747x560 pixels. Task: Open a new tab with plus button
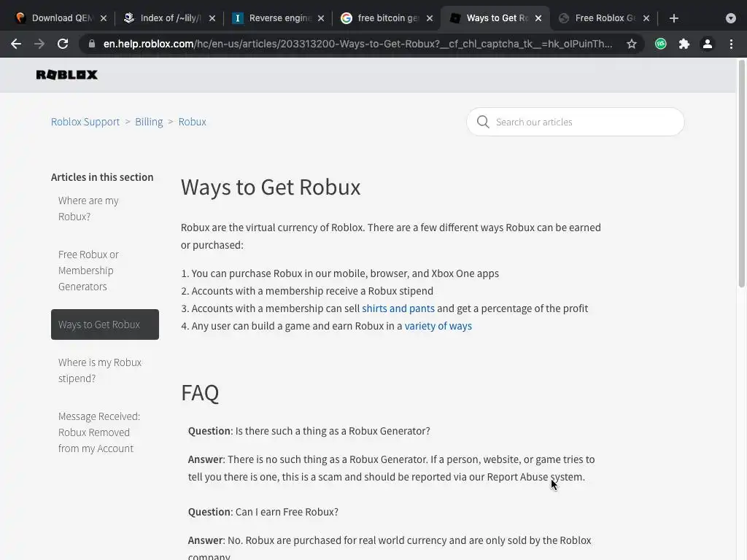click(x=673, y=18)
